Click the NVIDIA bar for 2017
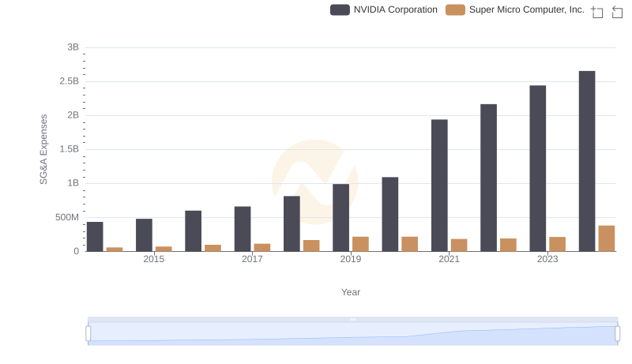Screen dimensions: 632x364 click(x=243, y=229)
